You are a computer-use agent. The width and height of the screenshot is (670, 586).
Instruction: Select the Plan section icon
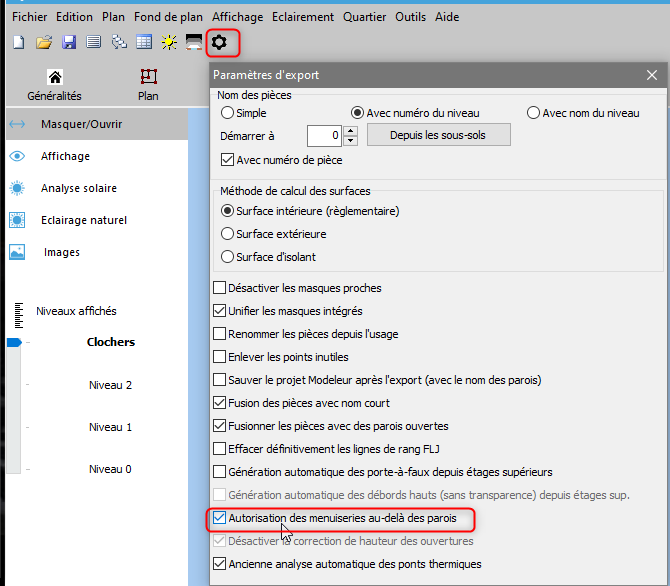148,78
